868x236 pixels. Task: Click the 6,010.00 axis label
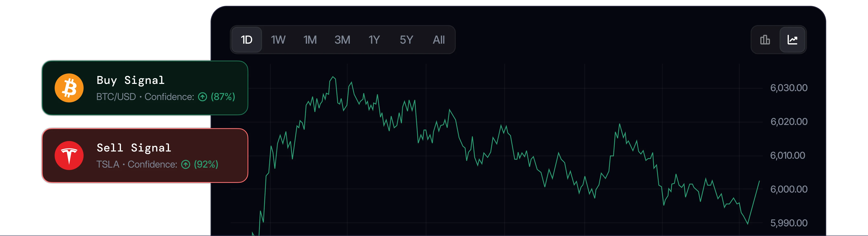(x=787, y=156)
